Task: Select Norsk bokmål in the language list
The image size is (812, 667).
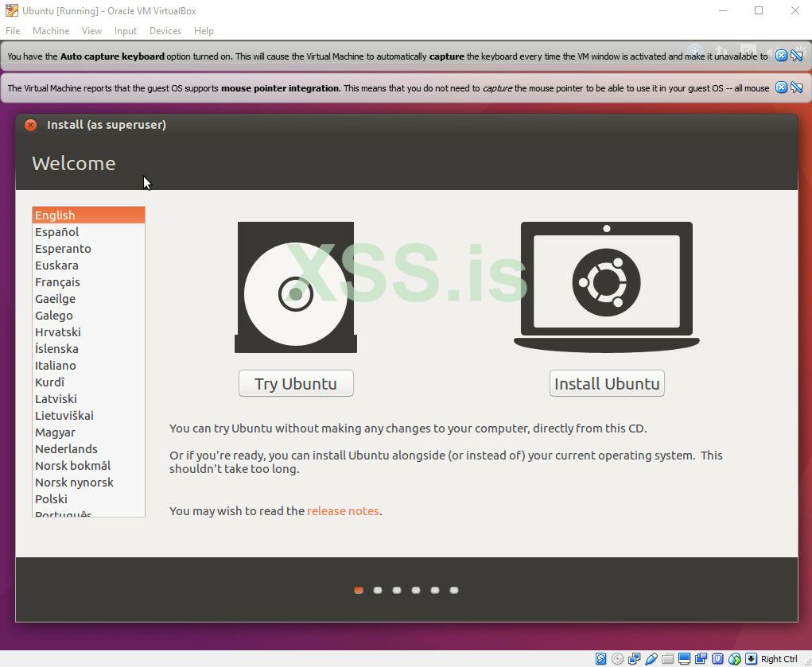Action: (x=88, y=466)
